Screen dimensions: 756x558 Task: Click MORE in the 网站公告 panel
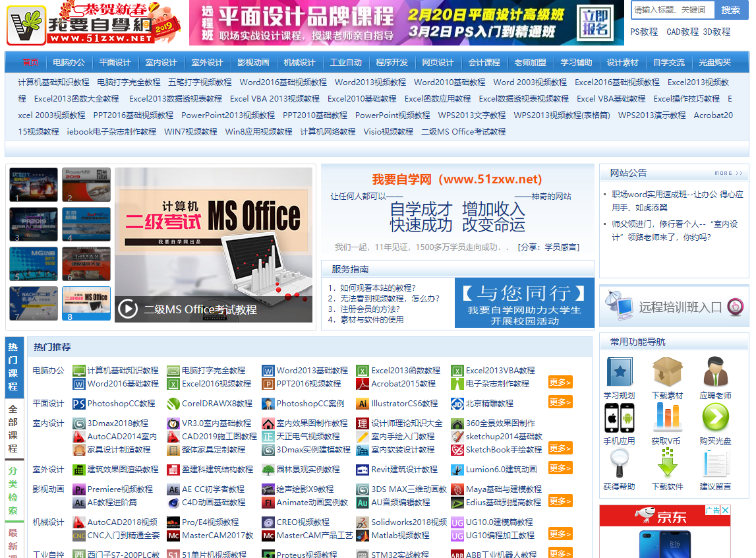click(728, 173)
